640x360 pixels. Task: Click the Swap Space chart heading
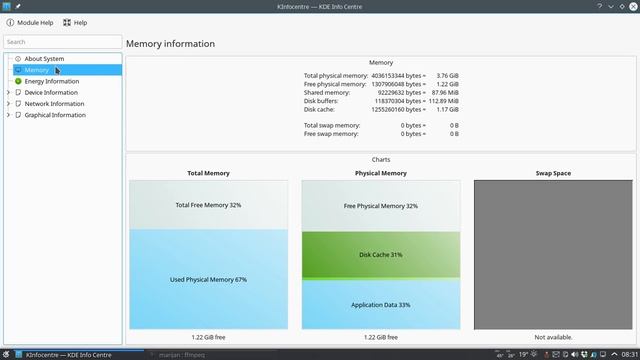553,173
